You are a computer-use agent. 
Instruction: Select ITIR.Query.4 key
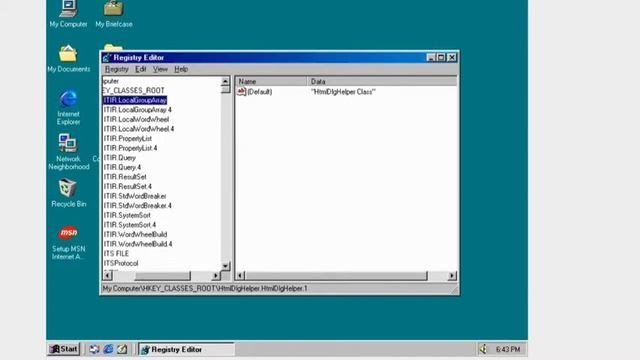pos(122,167)
